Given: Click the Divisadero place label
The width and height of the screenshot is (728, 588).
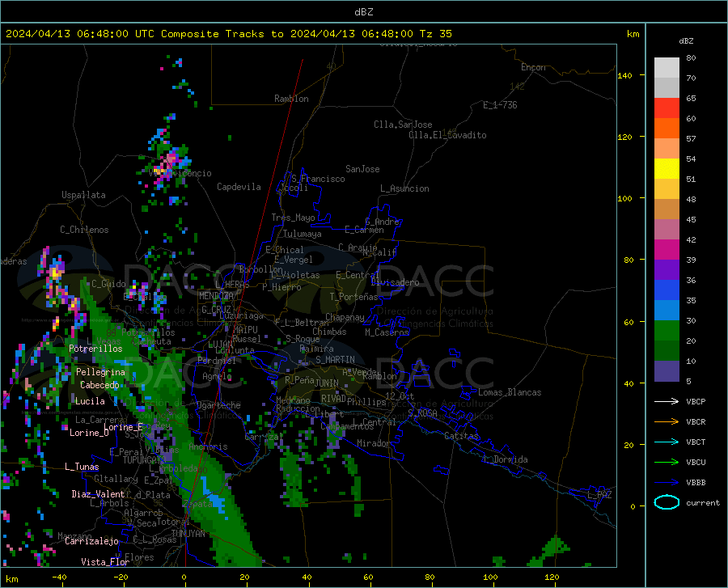Looking at the screenshot, I should (x=395, y=282).
